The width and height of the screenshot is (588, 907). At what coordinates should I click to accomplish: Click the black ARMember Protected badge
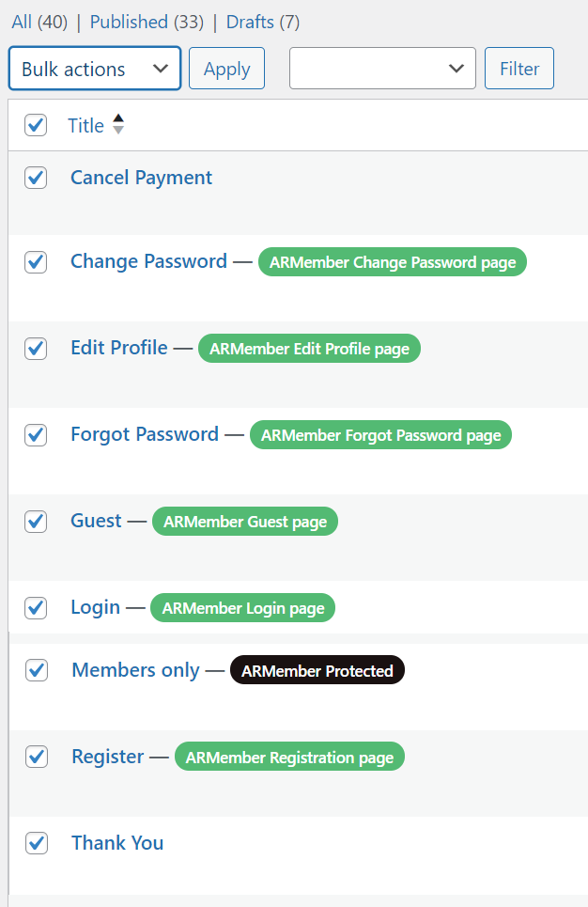pyautogui.click(x=317, y=670)
